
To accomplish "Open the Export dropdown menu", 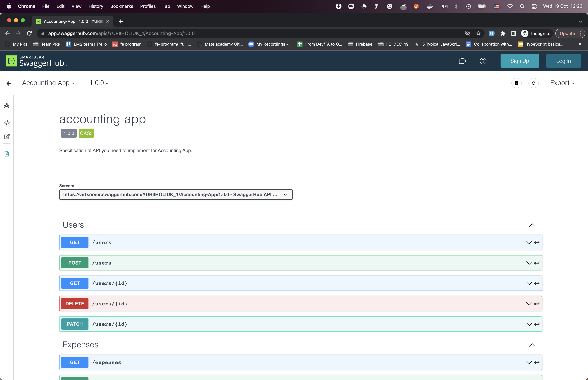I will [x=562, y=83].
